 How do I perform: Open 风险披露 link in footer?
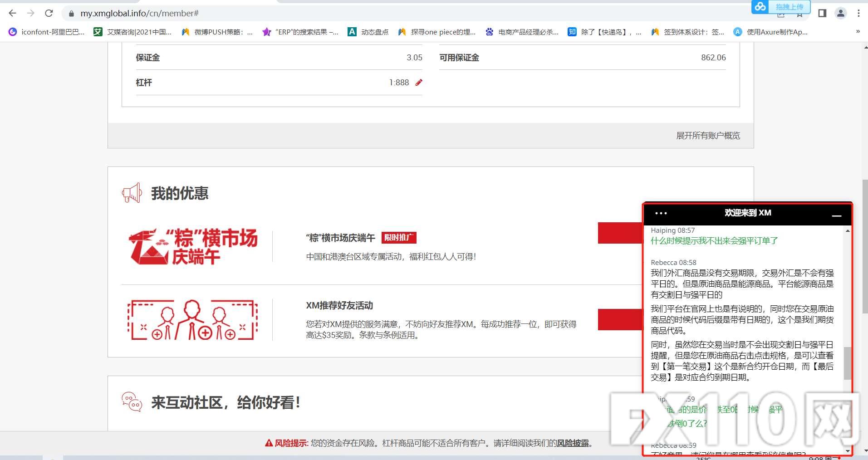click(x=573, y=443)
